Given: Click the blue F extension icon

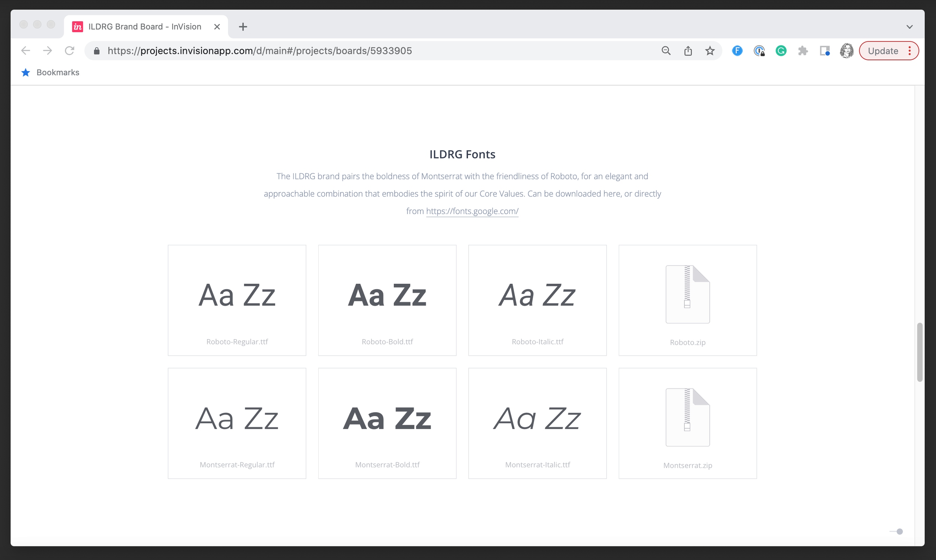Looking at the screenshot, I should tap(737, 51).
